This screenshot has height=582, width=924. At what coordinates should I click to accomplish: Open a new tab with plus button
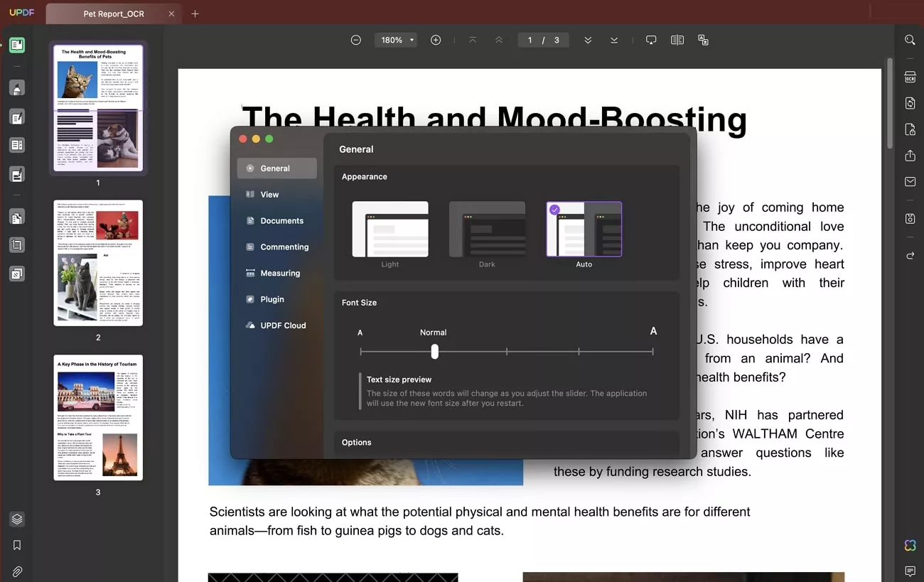195,14
